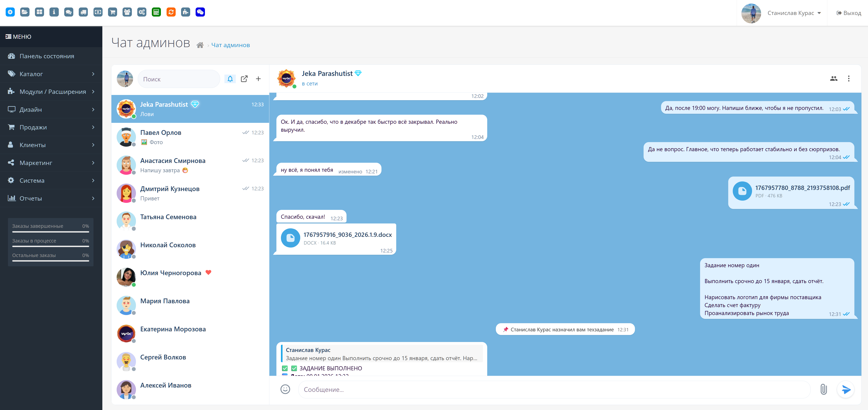Click the plus icon to add chat
This screenshot has height=410, width=868.
[258, 79]
